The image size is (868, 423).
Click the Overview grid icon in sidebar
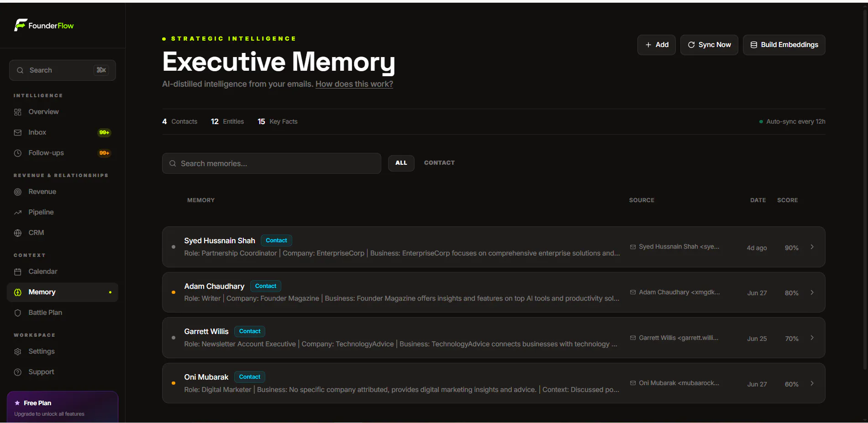coord(18,112)
